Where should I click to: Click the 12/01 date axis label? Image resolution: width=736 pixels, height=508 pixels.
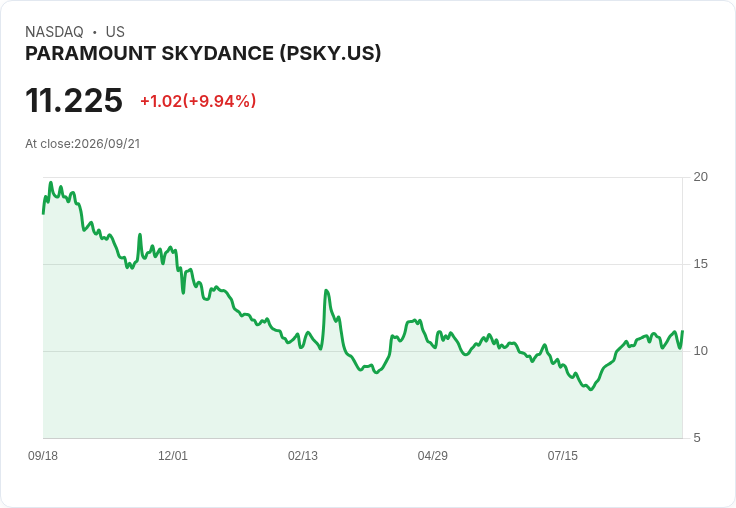point(173,456)
